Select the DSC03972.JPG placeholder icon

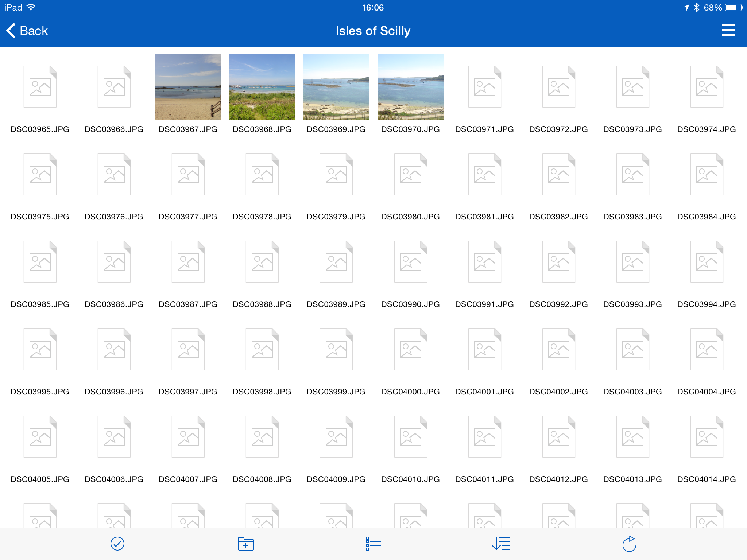[x=559, y=87]
